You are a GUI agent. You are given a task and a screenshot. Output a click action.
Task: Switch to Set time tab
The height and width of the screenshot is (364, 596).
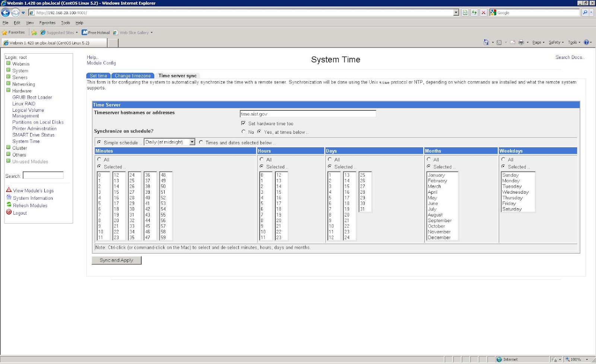(98, 76)
